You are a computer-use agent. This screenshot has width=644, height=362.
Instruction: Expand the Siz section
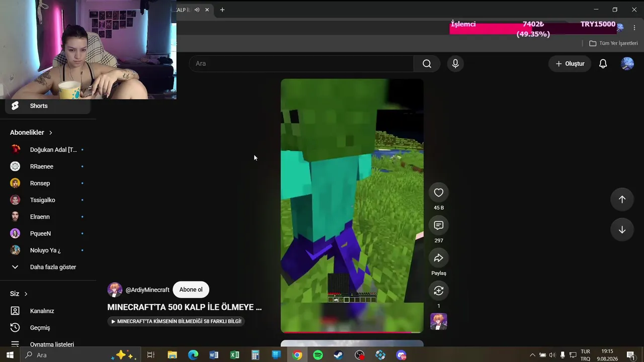coord(19,294)
